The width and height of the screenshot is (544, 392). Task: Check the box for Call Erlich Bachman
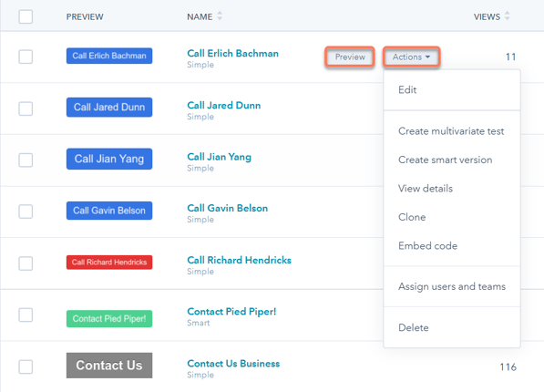[26, 57]
